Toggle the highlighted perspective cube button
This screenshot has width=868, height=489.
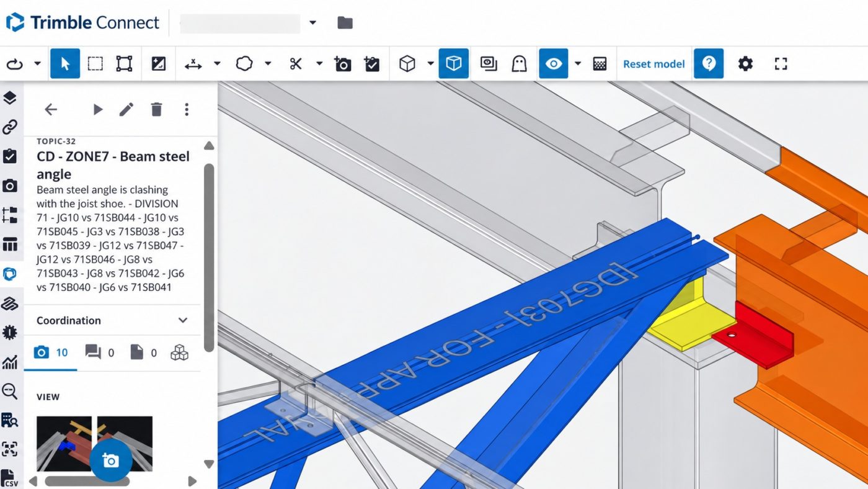pos(454,63)
